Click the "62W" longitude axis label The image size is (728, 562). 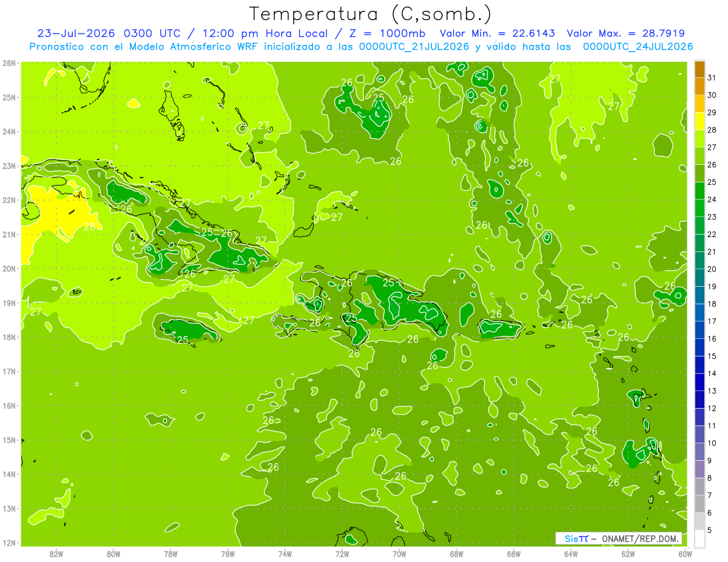pos(628,554)
